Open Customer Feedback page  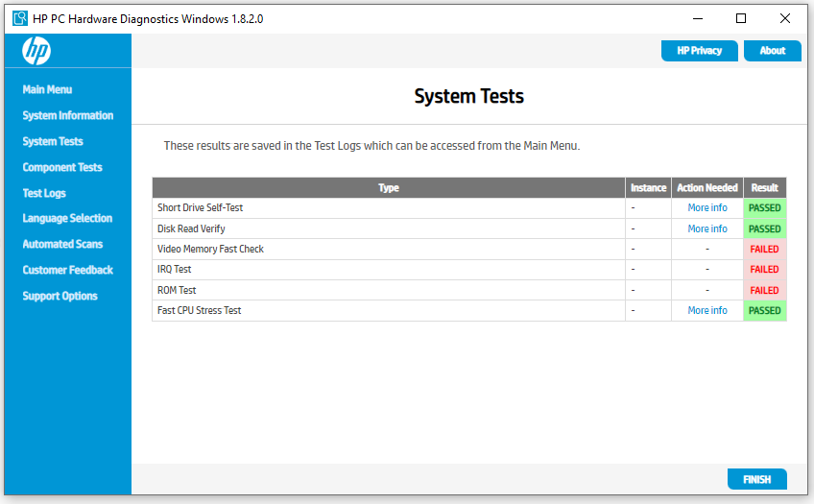pos(67,270)
